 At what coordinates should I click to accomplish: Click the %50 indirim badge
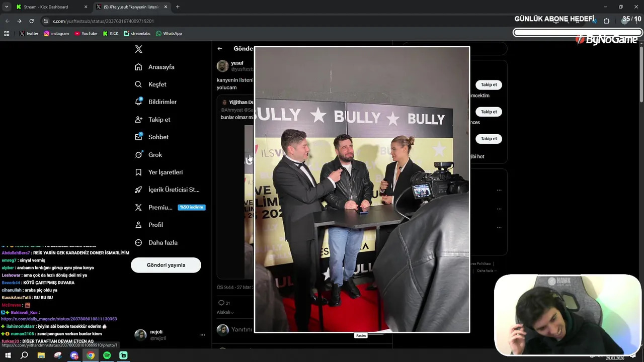click(192, 207)
